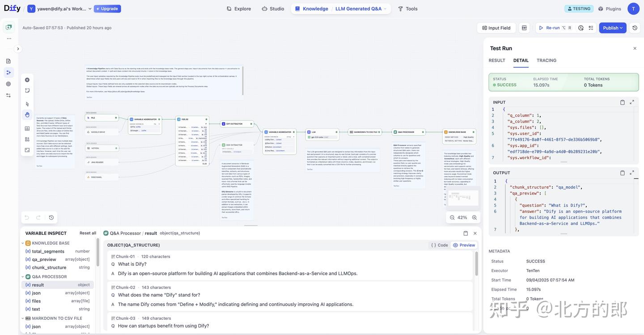644x335 pixels.
Task: Click the Undo arrow below the canvas
Action: click(27, 217)
